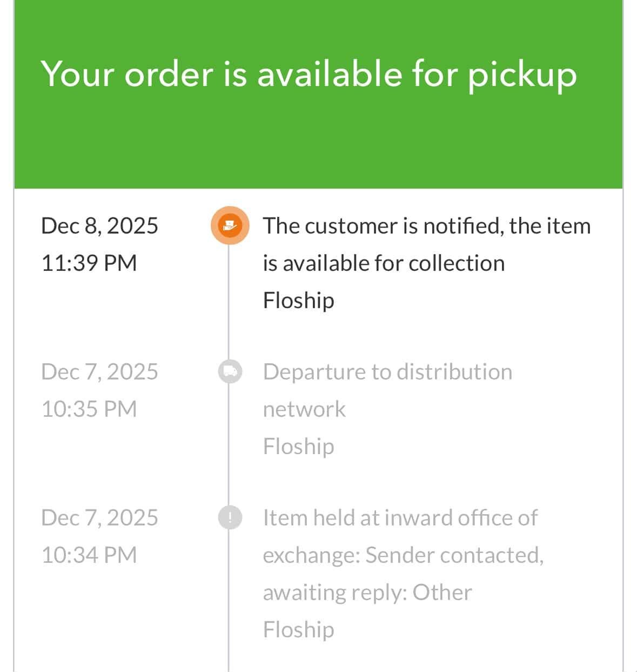Click the Dec 7 date above 10:34 PM

click(x=99, y=517)
